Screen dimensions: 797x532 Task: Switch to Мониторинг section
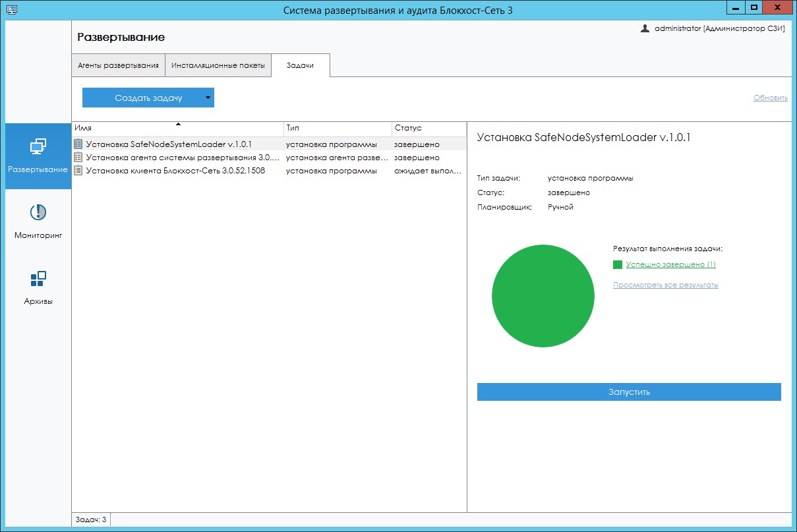pos(38,220)
